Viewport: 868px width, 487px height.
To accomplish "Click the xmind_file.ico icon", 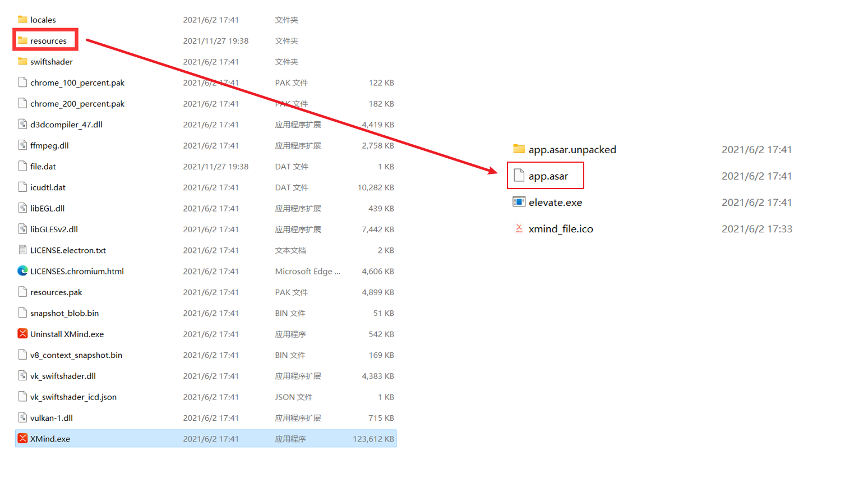I will pos(519,228).
